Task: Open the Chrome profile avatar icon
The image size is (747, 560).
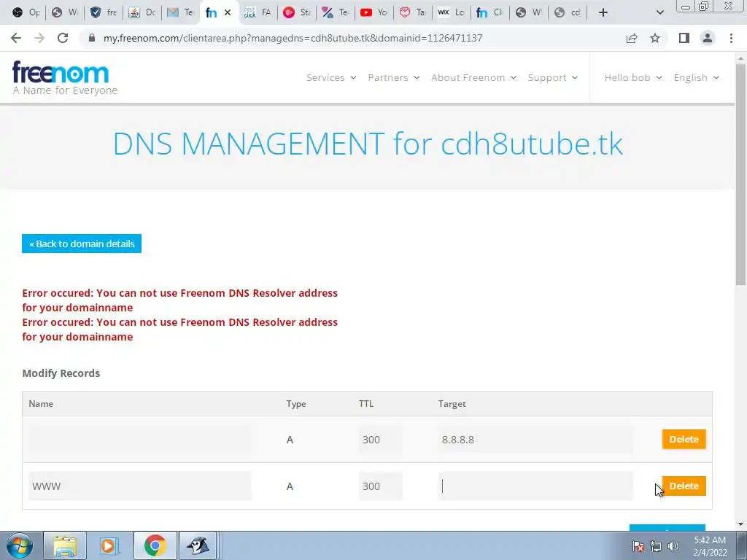Action: 708,38
